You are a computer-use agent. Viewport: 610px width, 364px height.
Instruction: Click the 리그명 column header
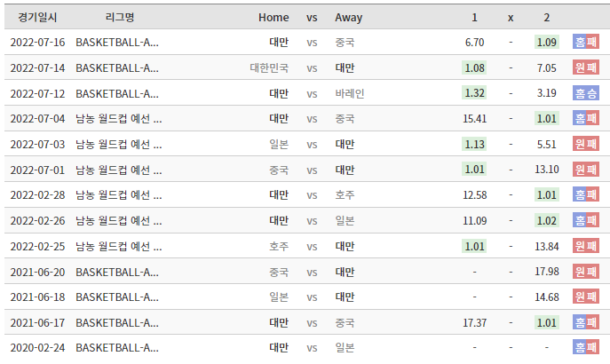pyautogui.click(x=118, y=17)
